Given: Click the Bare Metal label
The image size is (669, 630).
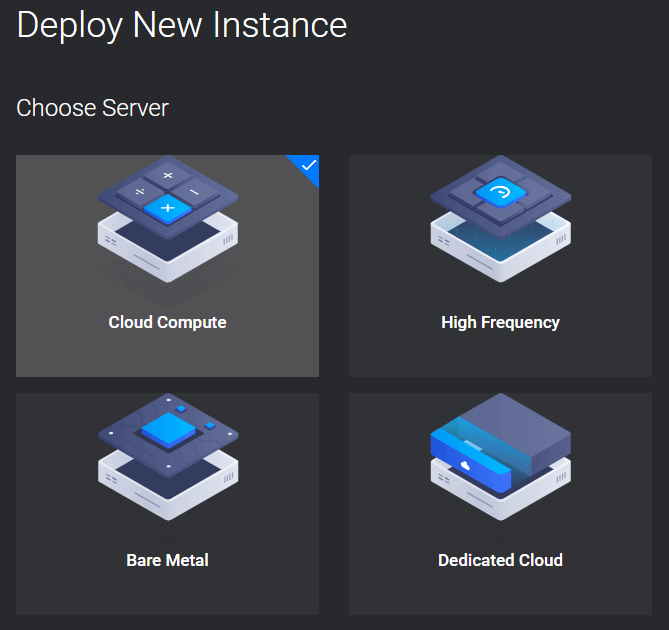Looking at the screenshot, I should tap(167, 560).
